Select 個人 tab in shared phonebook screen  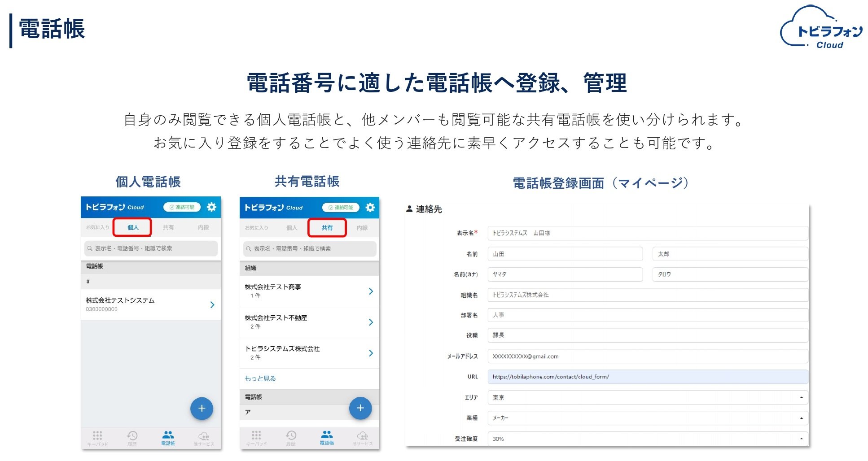coord(292,228)
